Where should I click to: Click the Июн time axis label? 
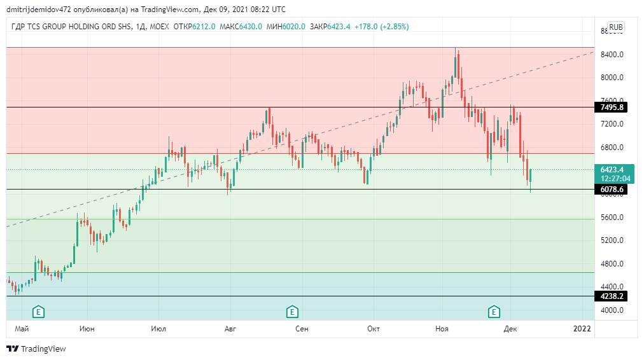pyautogui.click(x=87, y=329)
